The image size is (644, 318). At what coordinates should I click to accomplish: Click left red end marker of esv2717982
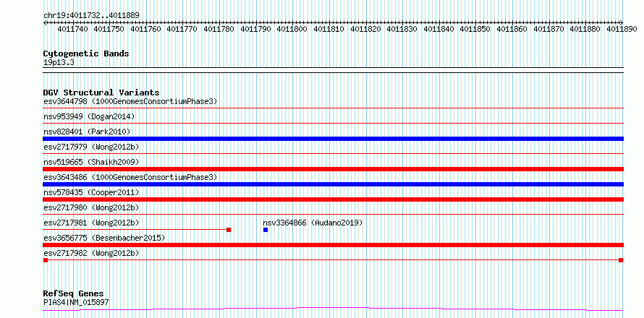click(46, 260)
